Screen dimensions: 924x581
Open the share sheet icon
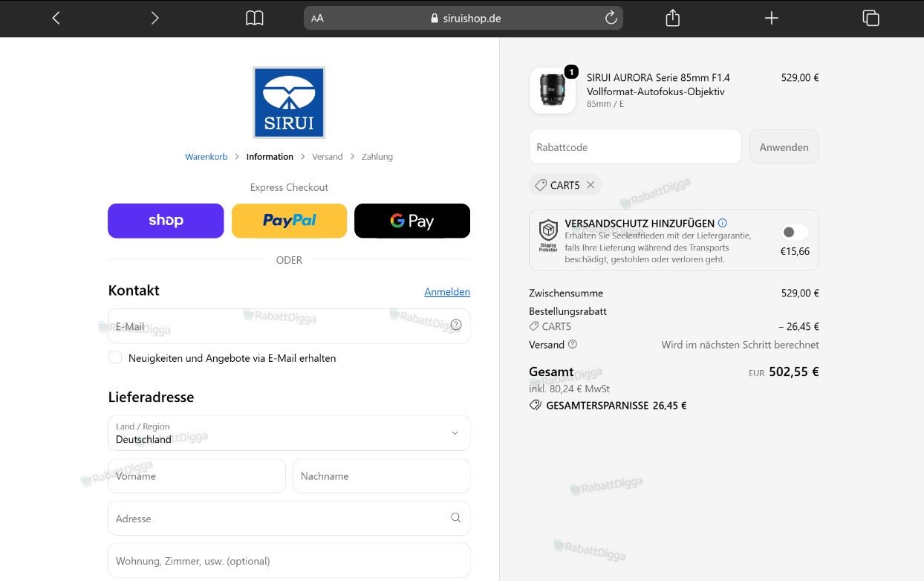click(x=673, y=18)
